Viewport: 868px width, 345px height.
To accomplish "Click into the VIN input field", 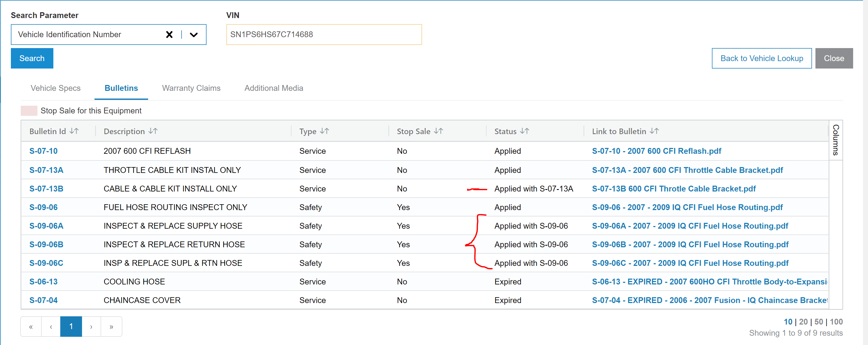I will (x=324, y=35).
